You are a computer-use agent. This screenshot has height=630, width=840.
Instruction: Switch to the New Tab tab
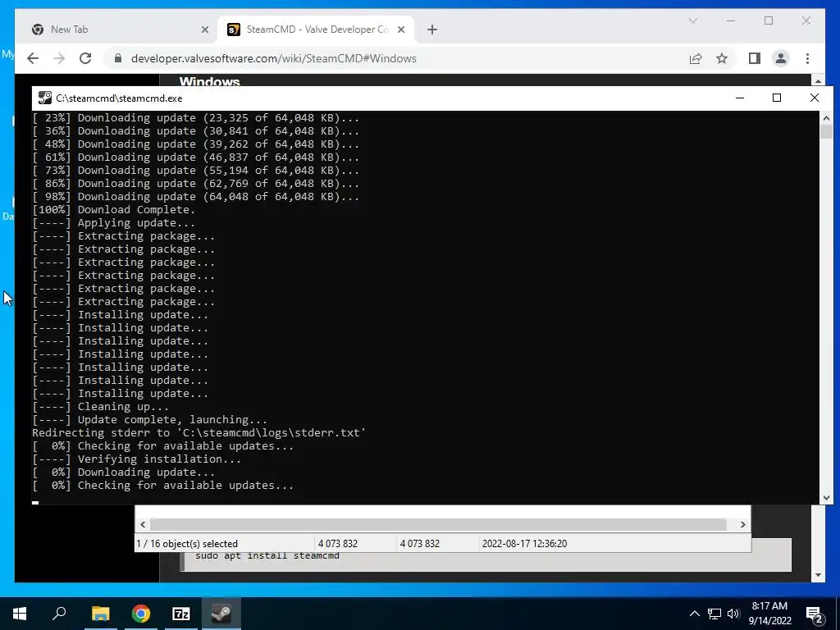116,30
